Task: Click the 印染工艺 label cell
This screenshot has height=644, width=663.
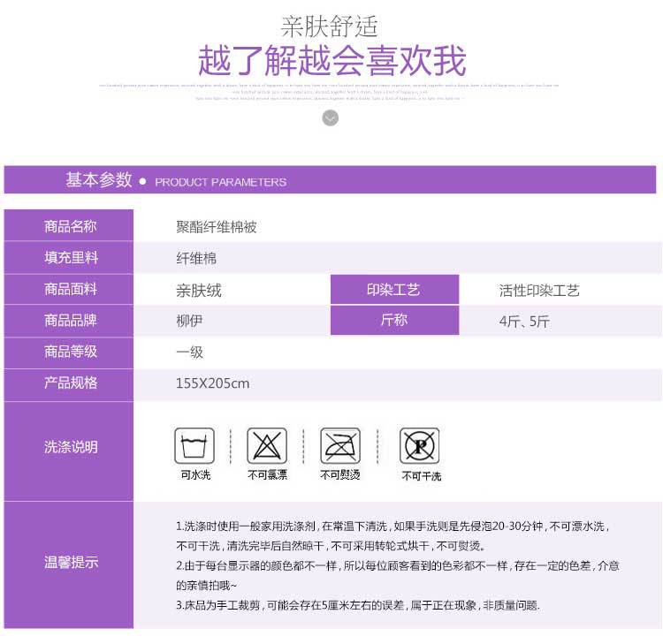Action: [394, 290]
